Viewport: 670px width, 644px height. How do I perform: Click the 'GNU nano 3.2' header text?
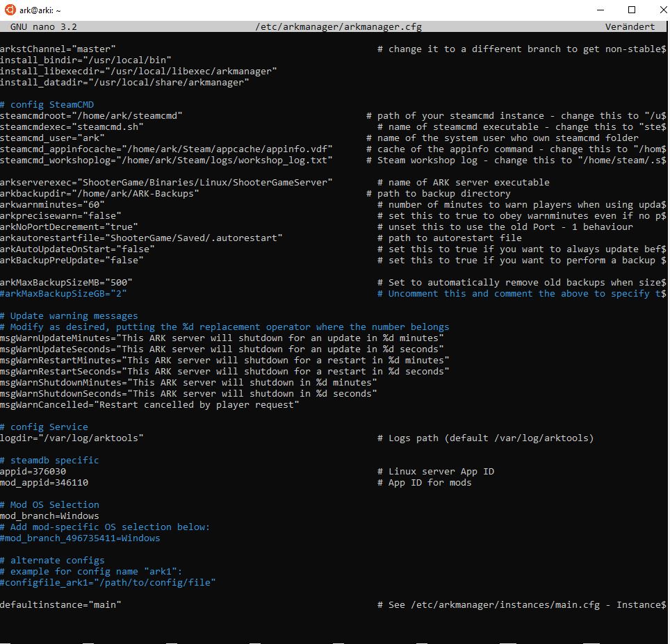coord(44,27)
